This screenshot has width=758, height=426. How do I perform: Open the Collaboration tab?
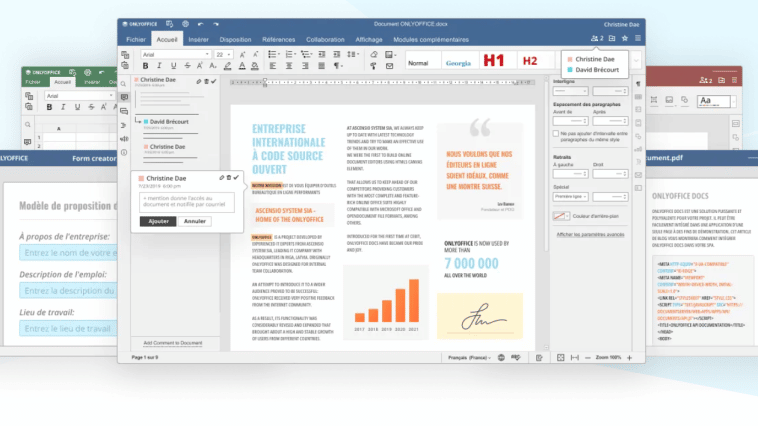[x=325, y=40]
